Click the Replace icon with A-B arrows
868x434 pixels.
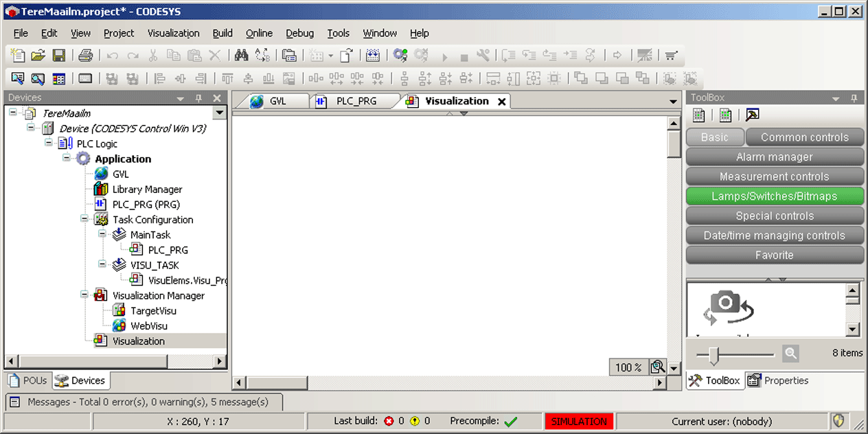262,56
